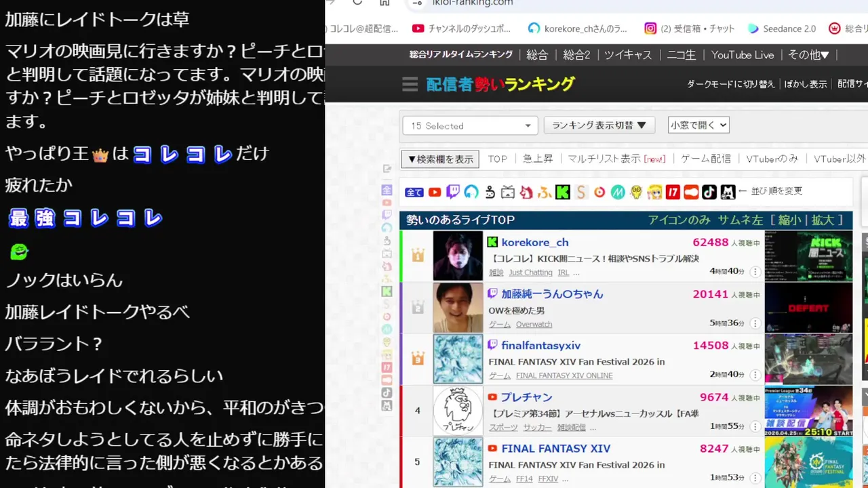Screen dimensions: 868x488
Task: Click the Overwatch game tag
Action: pyautogui.click(x=534, y=324)
